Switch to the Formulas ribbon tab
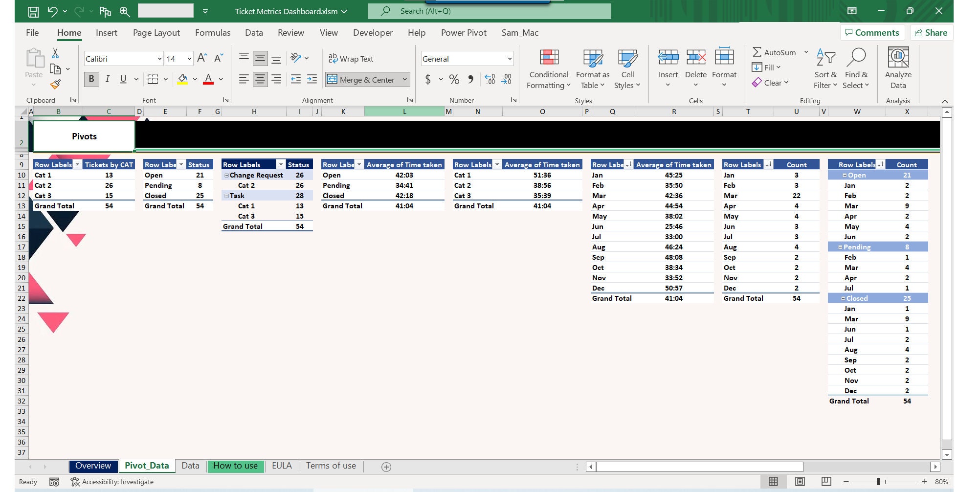 [x=212, y=33]
